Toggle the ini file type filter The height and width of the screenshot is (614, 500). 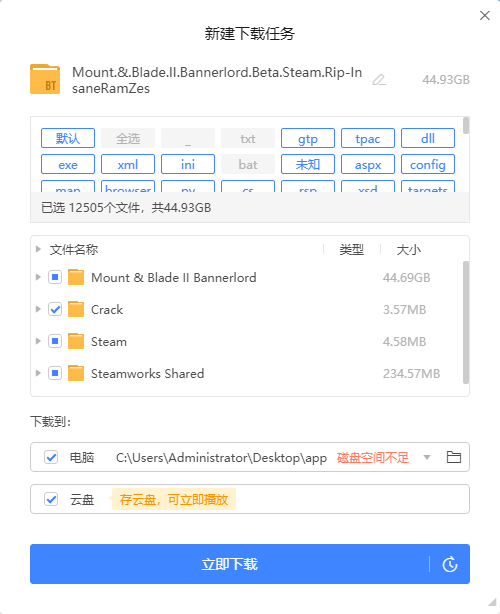click(x=188, y=164)
